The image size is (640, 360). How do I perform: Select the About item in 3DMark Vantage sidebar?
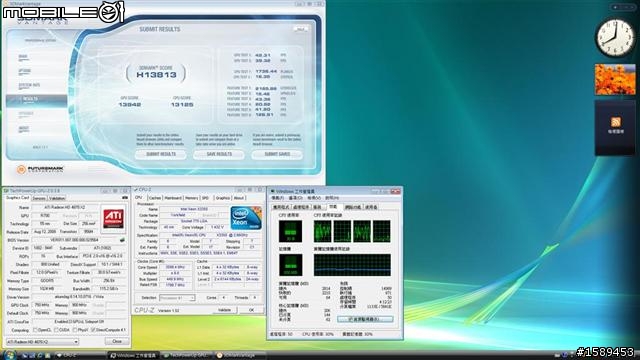tap(24, 129)
